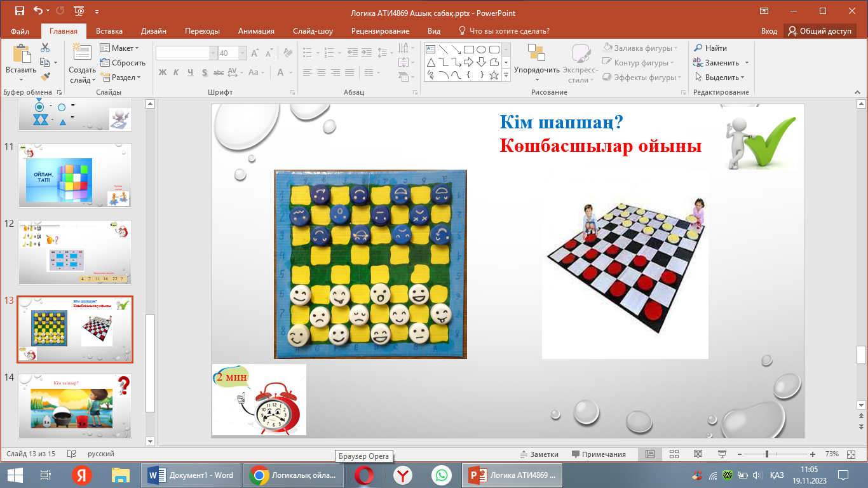The width and height of the screenshot is (868, 488).
Task: Click the zoom slider in status bar
Action: pyautogui.click(x=768, y=454)
